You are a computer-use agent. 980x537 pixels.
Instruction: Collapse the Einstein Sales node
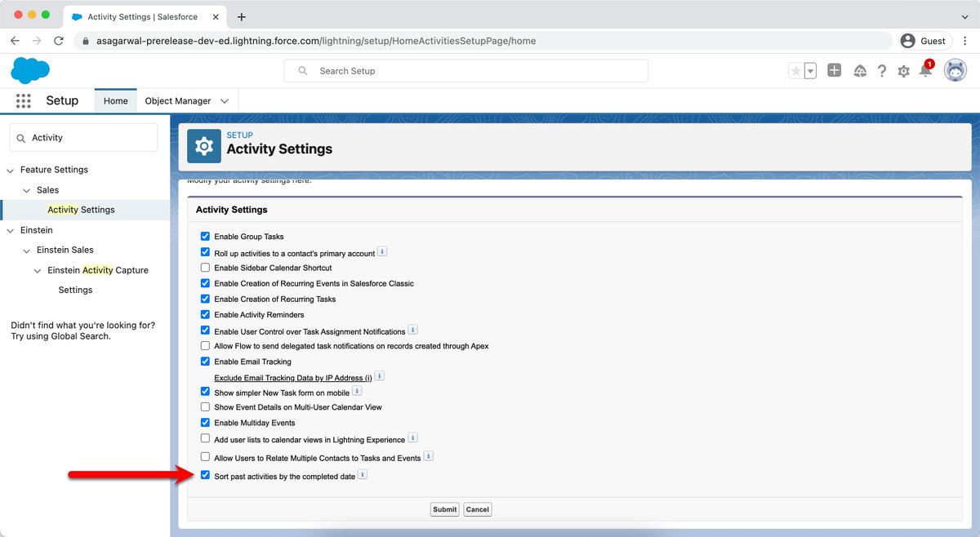click(27, 251)
